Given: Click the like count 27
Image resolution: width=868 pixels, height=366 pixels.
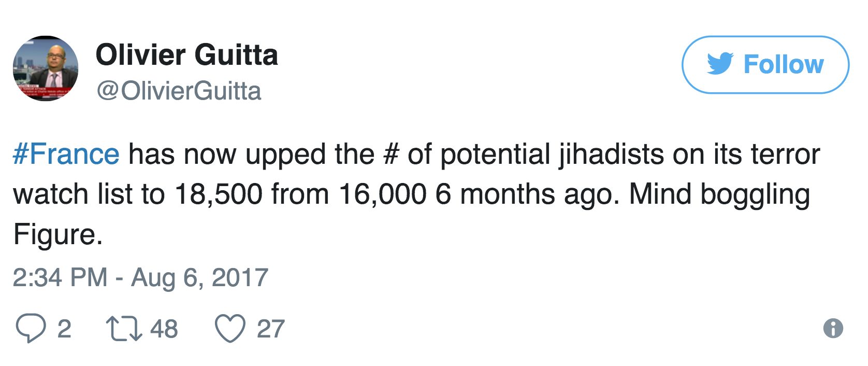Looking at the screenshot, I should tap(271, 329).
